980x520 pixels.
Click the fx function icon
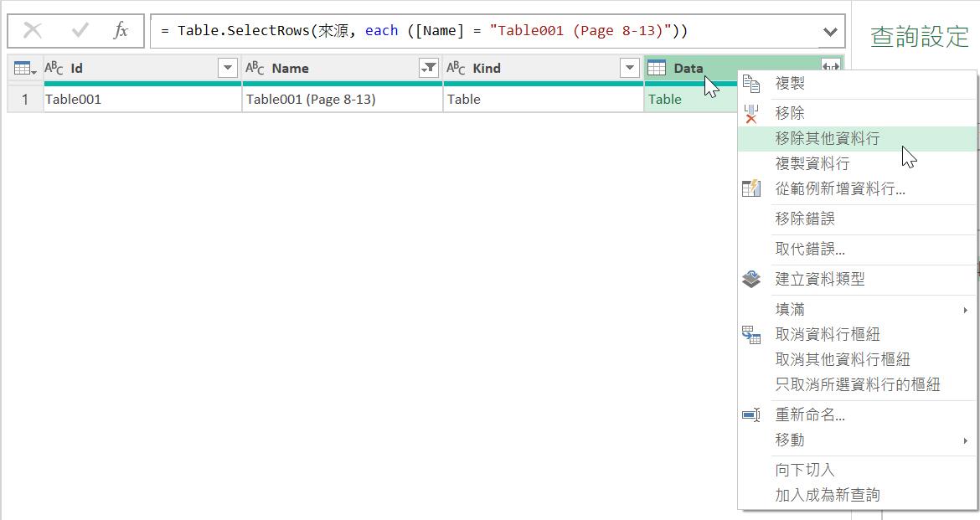coord(121,31)
